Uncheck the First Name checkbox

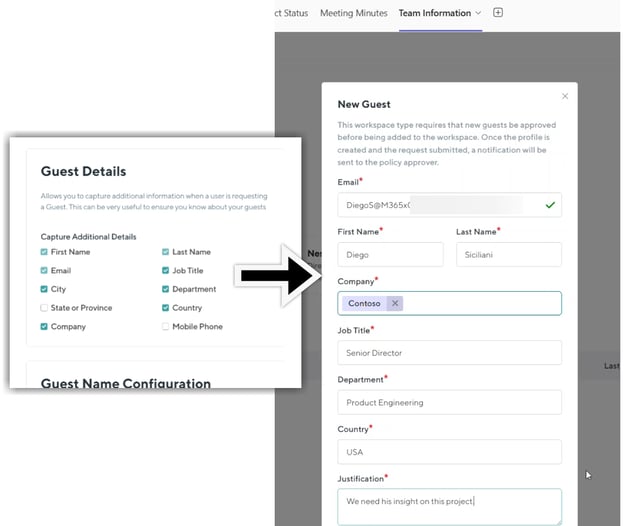click(x=44, y=252)
